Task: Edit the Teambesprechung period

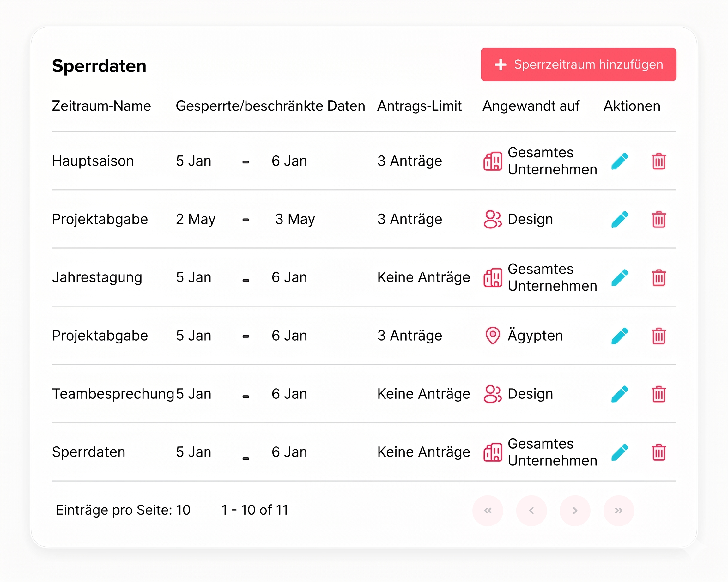Action: click(x=620, y=394)
